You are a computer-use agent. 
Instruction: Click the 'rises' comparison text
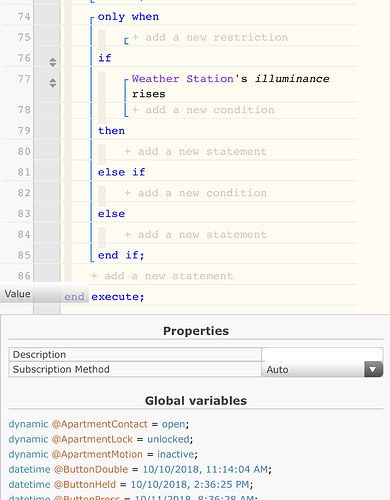coord(149,94)
